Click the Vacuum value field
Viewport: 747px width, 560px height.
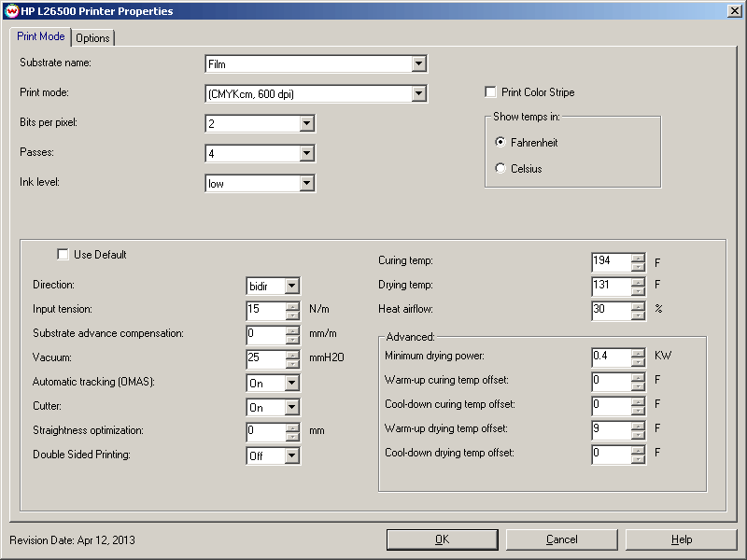pyautogui.click(x=266, y=358)
